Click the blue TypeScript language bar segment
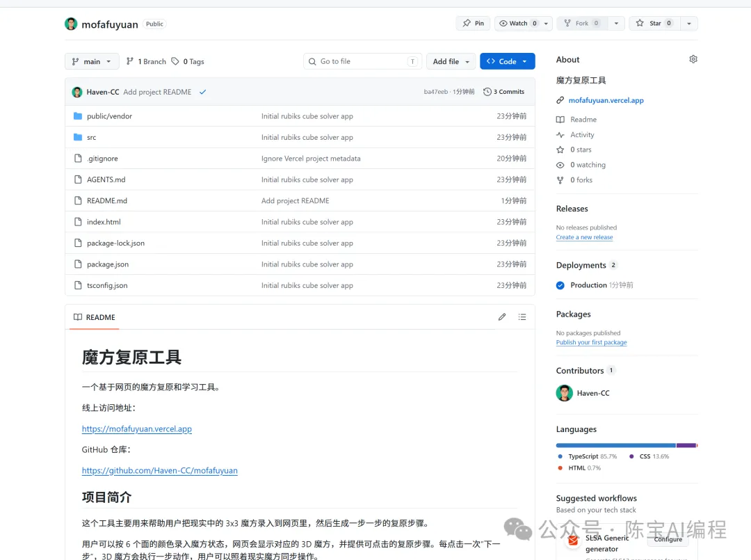751x560 pixels. pyautogui.click(x=615, y=445)
